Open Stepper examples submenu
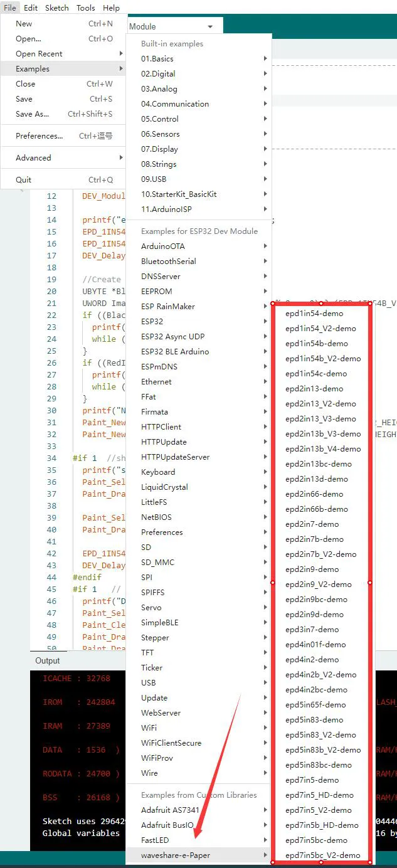 199,638
